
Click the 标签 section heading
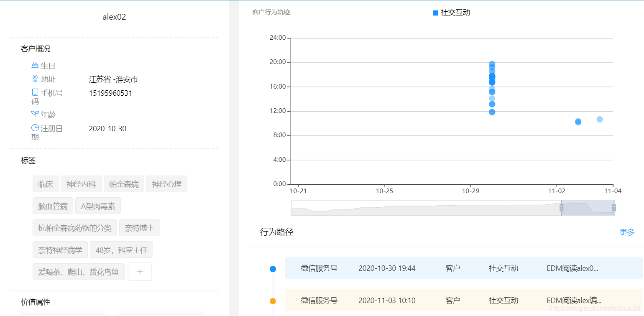click(x=28, y=161)
